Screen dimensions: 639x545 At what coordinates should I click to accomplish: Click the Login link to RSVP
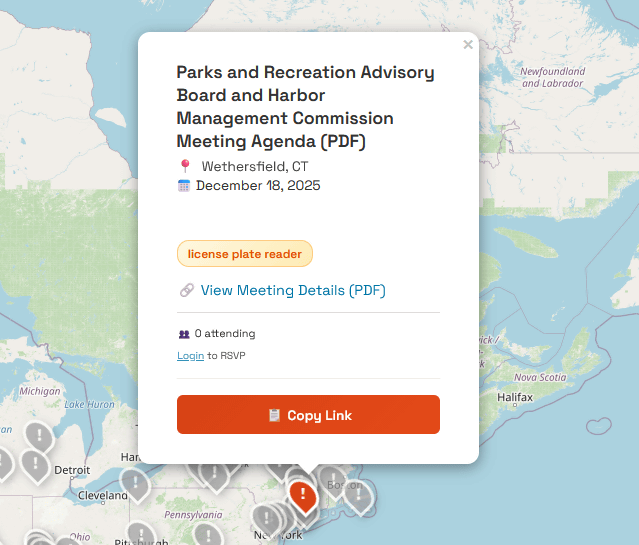(x=190, y=356)
